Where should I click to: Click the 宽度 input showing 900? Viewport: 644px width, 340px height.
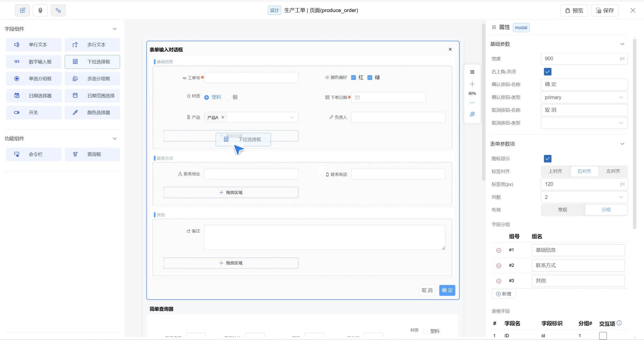coord(584,59)
